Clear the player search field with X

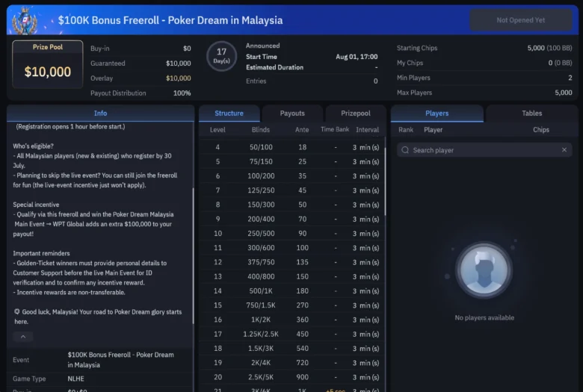564,150
